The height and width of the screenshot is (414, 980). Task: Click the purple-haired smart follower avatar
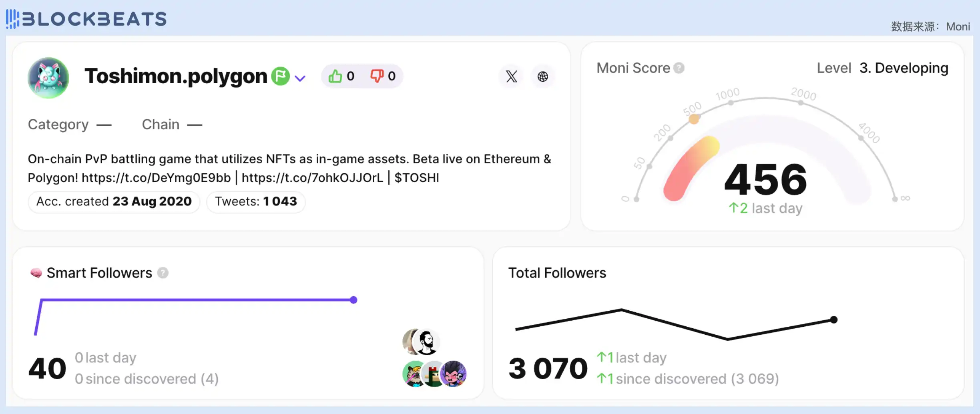(454, 374)
